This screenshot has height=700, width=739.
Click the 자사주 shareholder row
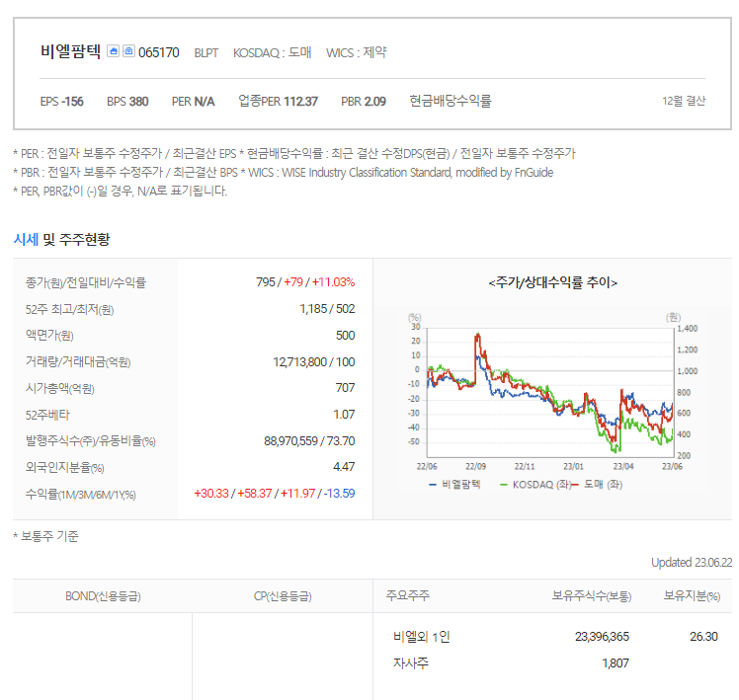point(411,663)
